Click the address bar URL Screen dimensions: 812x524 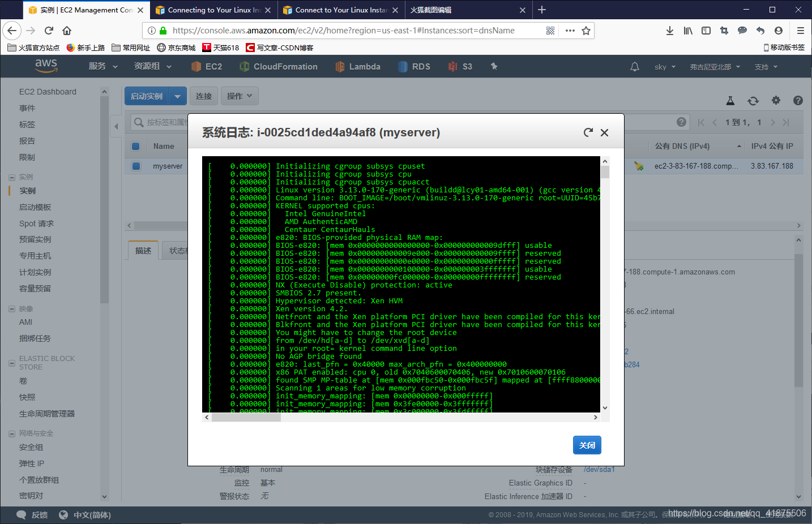[x=344, y=31]
